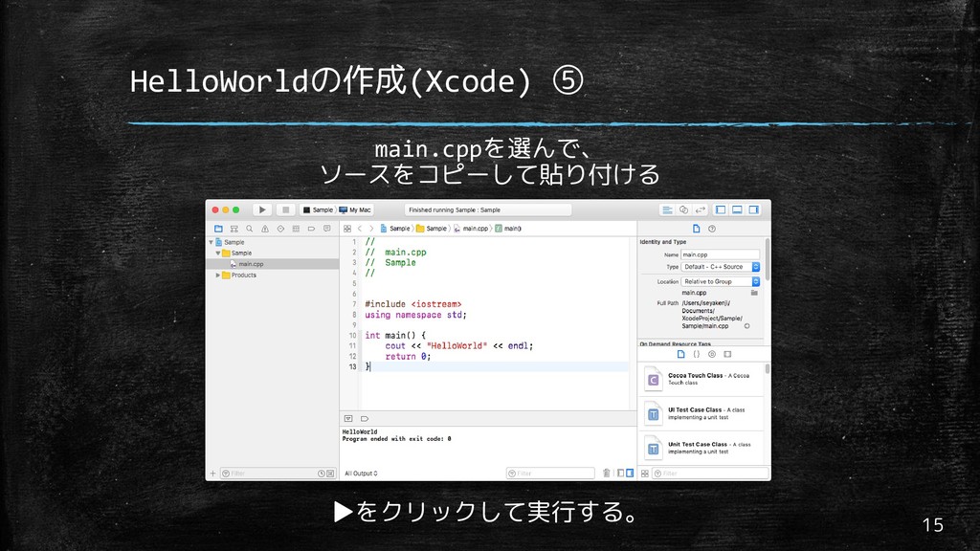
Task: Show the Media library
Action: tap(727, 354)
